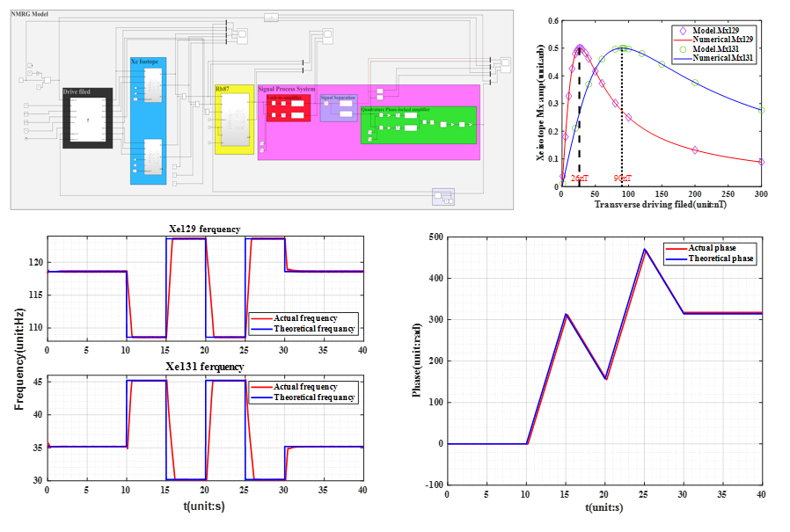Click the Xe131 frequency plot title
The height and width of the screenshot is (532, 790).
(x=204, y=366)
